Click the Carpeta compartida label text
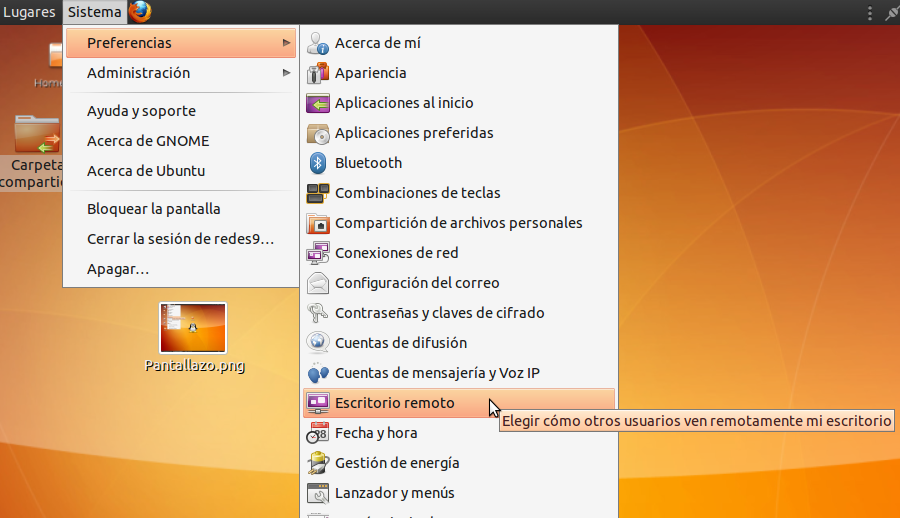Screen dimensions: 900x518 32,173
